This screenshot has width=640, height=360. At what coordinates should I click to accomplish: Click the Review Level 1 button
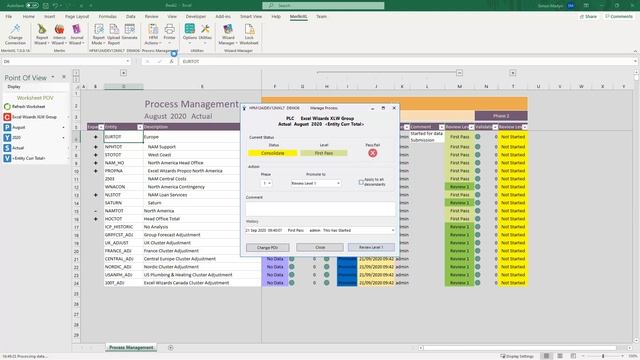point(371,247)
